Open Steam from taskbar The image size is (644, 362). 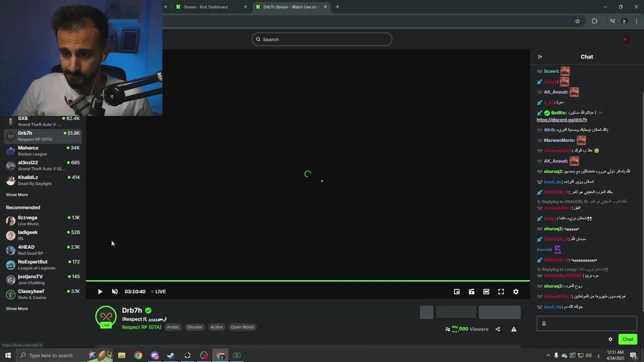pos(171,355)
